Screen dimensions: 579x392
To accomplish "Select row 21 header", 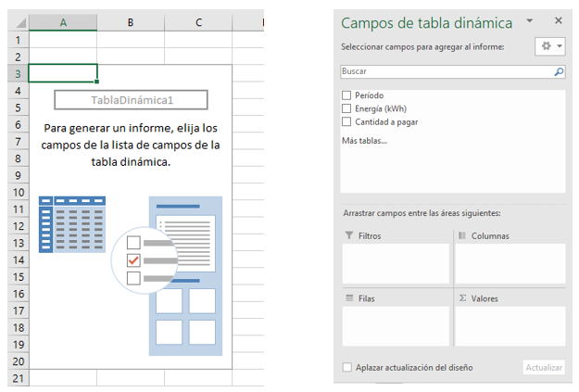I will coord(18,378).
